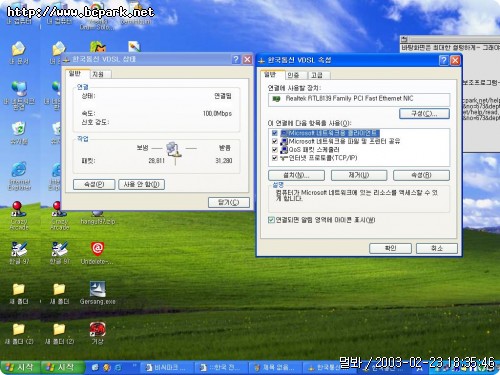Click the 연결됨 status value
Viewport: 500px width, 375px height.
[x=223, y=96]
